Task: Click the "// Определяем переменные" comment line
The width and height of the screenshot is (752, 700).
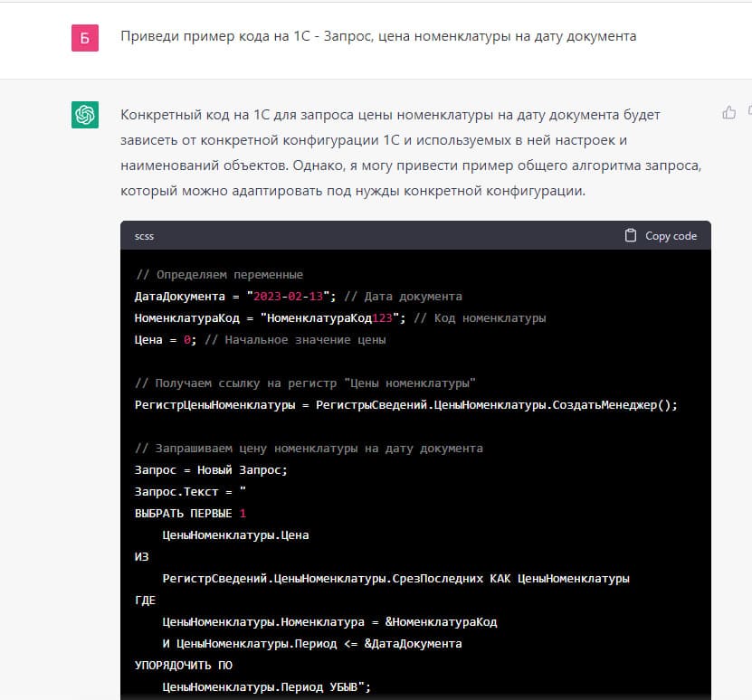Action: coord(219,275)
